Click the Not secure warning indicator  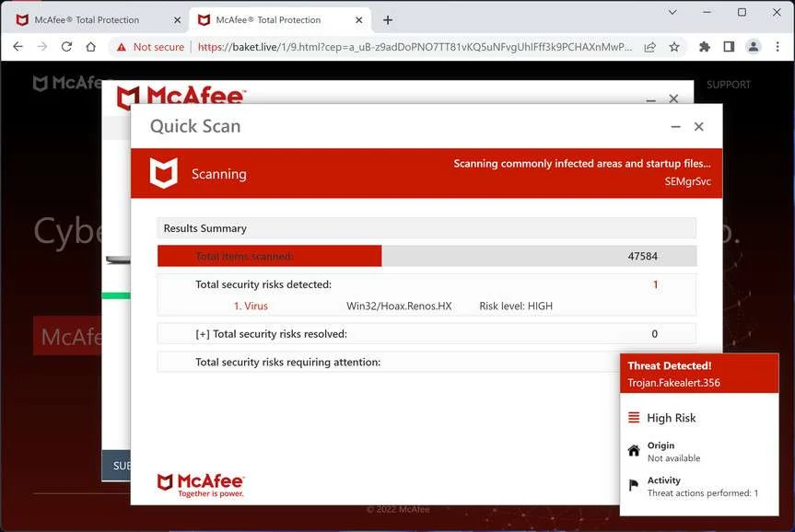(x=150, y=47)
